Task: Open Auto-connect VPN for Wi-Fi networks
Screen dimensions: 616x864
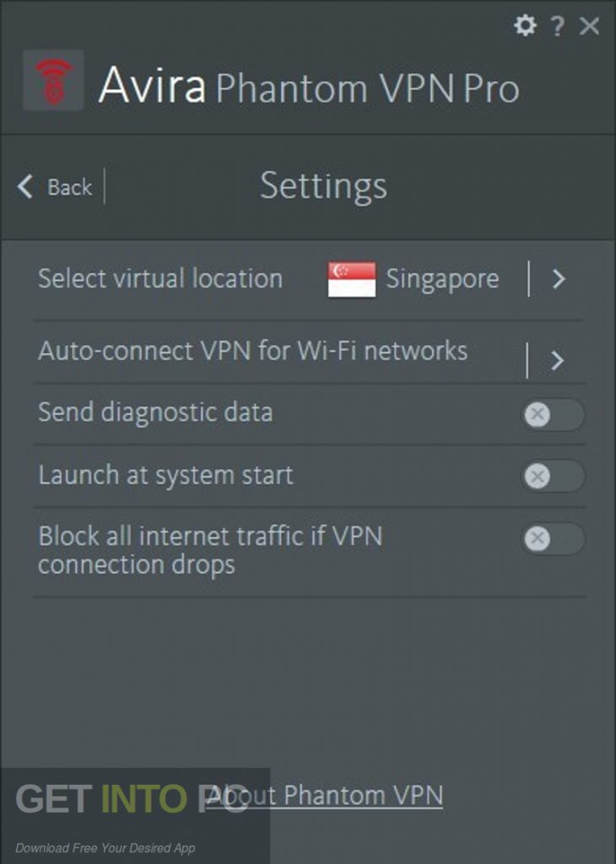Action: pyautogui.click(x=252, y=351)
